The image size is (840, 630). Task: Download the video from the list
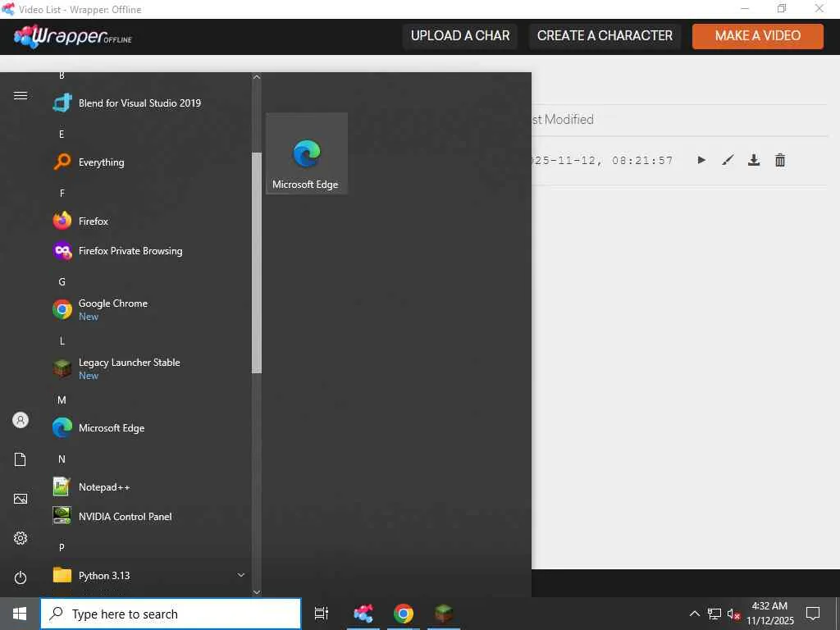[x=754, y=160]
